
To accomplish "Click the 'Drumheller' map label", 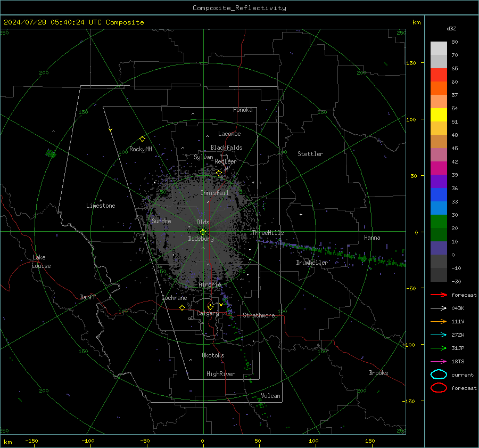I will 312,263.
